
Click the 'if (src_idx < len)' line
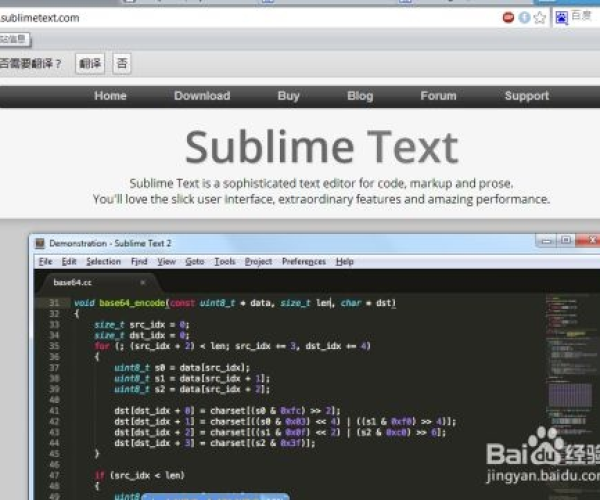140,476
